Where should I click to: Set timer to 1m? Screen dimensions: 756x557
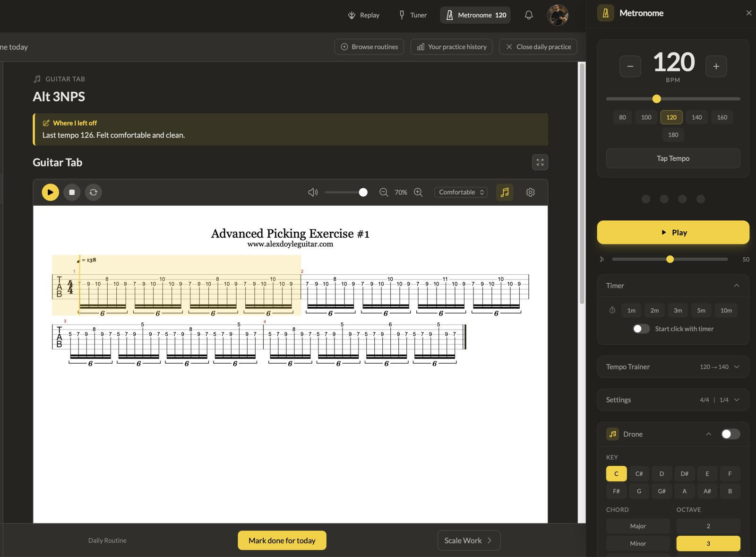point(631,311)
